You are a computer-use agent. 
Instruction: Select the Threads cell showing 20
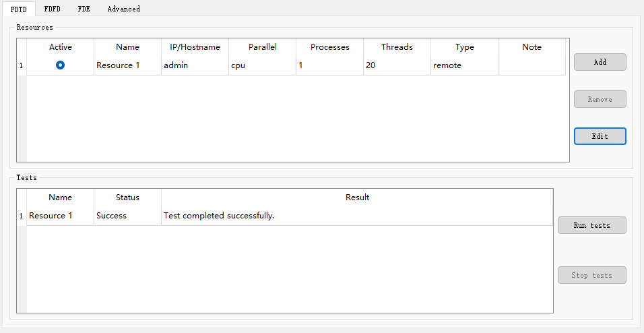coord(397,65)
